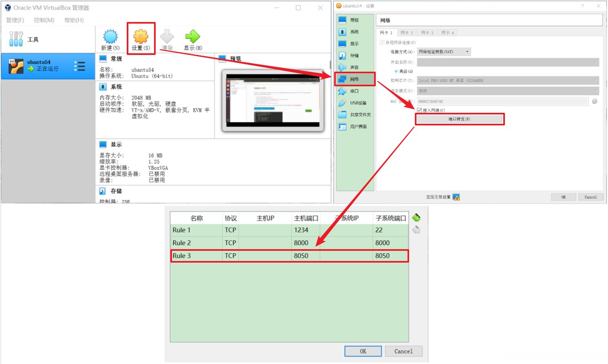The height and width of the screenshot is (364, 608).
Task: Click OK in the port forwarding rules dialog
Action: pos(363,351)
